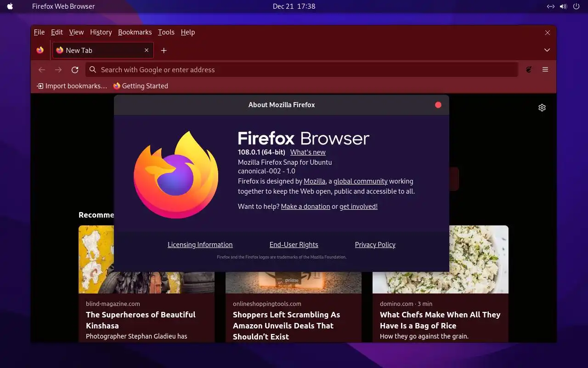
Task: Reload the current page
Action: point(75,69)
